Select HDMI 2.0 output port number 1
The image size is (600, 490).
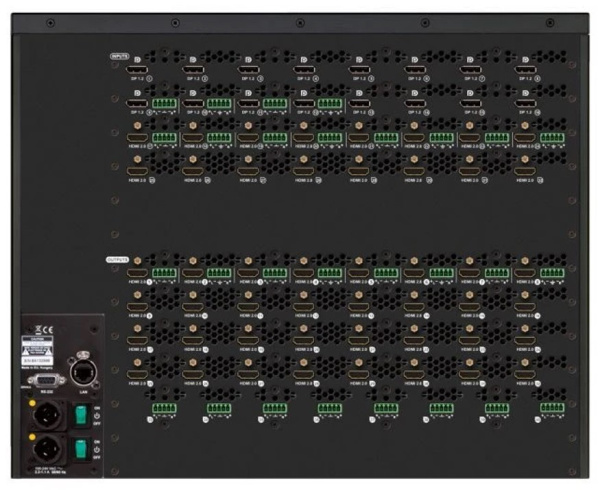tap(137, 273)
